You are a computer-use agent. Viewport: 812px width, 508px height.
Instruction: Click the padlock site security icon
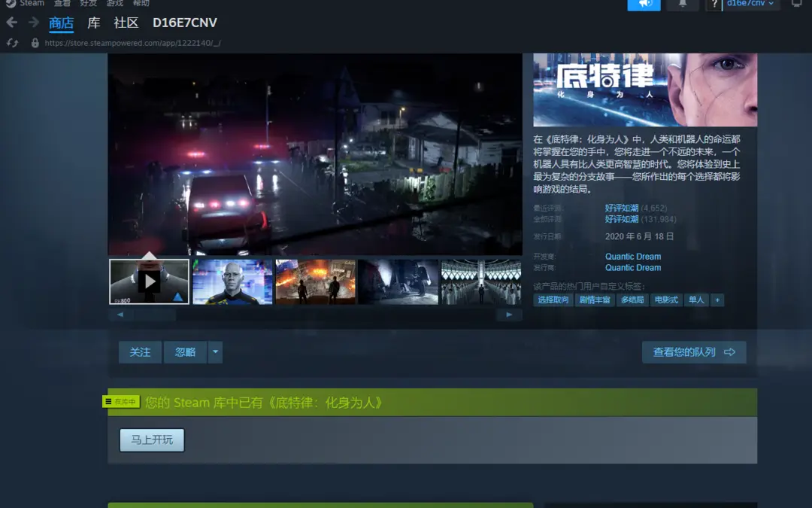click(35, 43)
